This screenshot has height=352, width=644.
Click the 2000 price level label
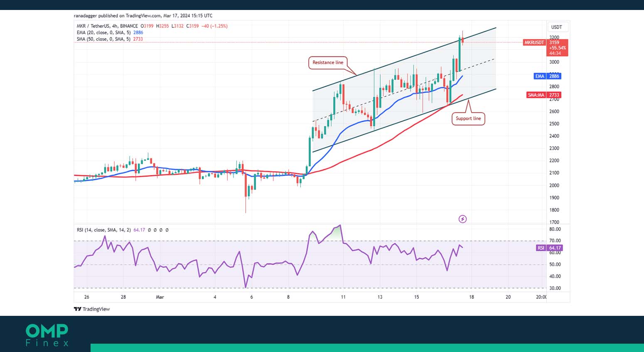(554, 185)
